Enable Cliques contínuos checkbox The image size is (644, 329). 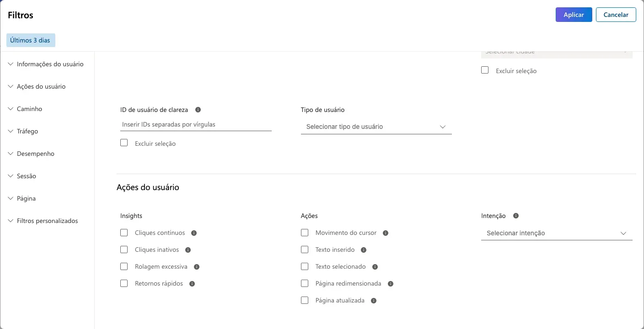click(x=124, y=233)
